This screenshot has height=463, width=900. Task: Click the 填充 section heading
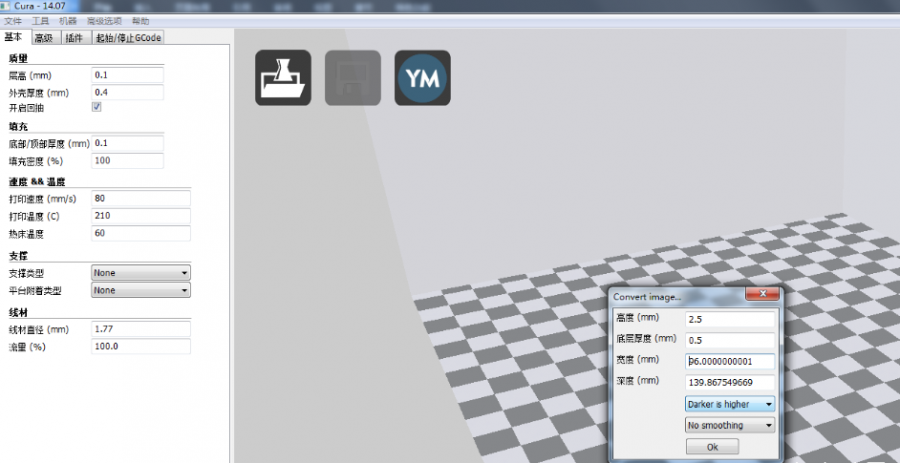(18, 127)
